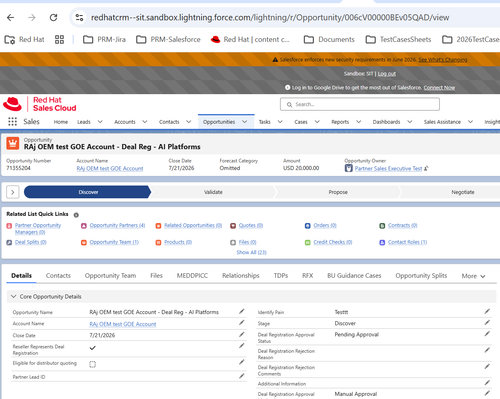This screenshot has height=399, width=500.
Task: Open the PRM-Salesforce bookmark folder
Action: [x=168, y=40]
